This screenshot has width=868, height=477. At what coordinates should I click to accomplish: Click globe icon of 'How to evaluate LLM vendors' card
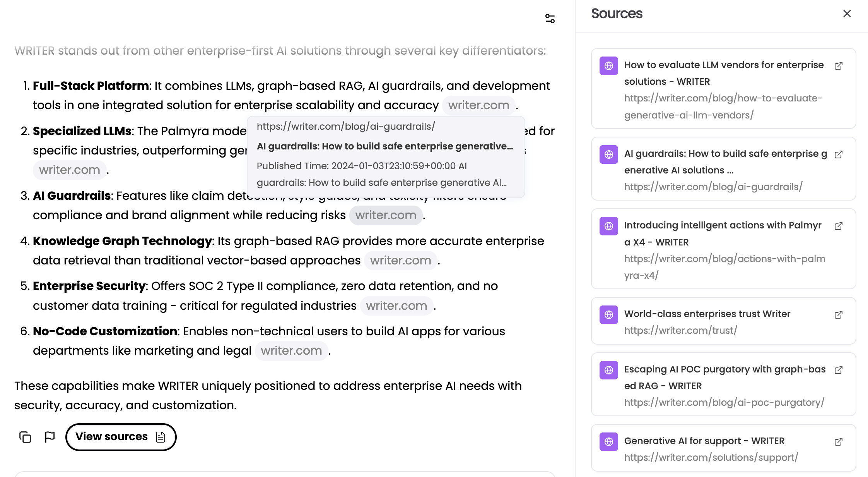click(608, 66)
